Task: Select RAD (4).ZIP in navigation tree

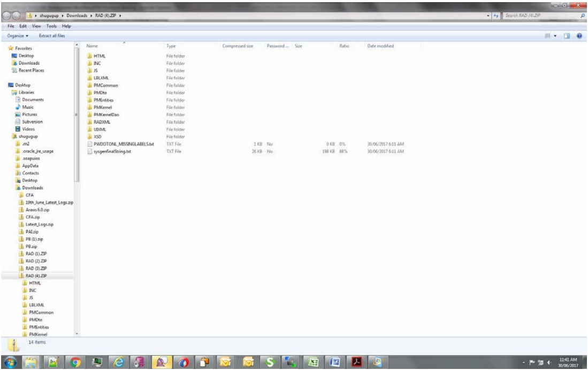Action: pos(36,276)
